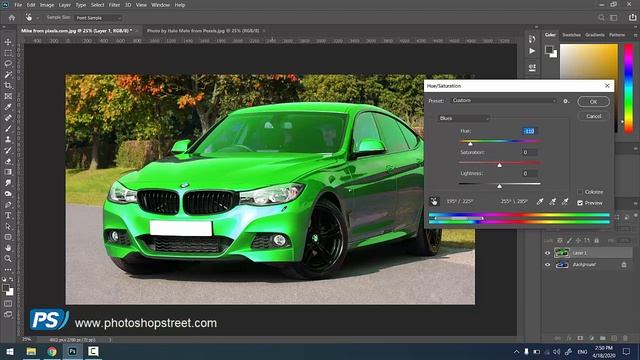Open Chrome from the taskbar
Viewport: 640px width, 360px height.
pos(52,351)
